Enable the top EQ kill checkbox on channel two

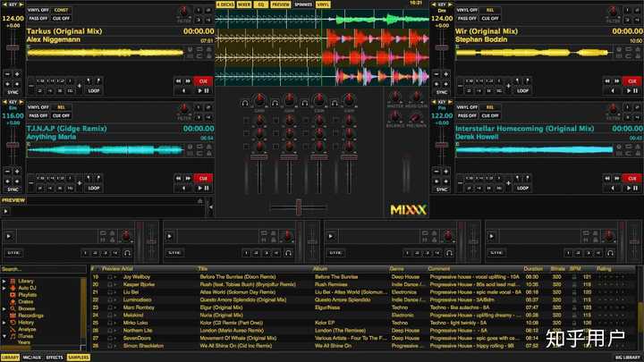276,121
